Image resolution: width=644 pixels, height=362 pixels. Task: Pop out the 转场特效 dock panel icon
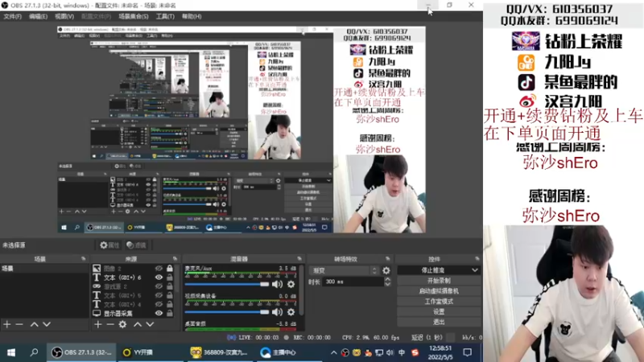point(388,258)
